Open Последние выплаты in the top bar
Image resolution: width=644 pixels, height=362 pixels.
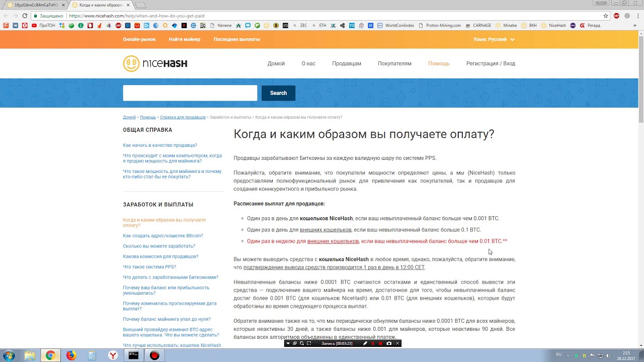[x=237, y=39]
